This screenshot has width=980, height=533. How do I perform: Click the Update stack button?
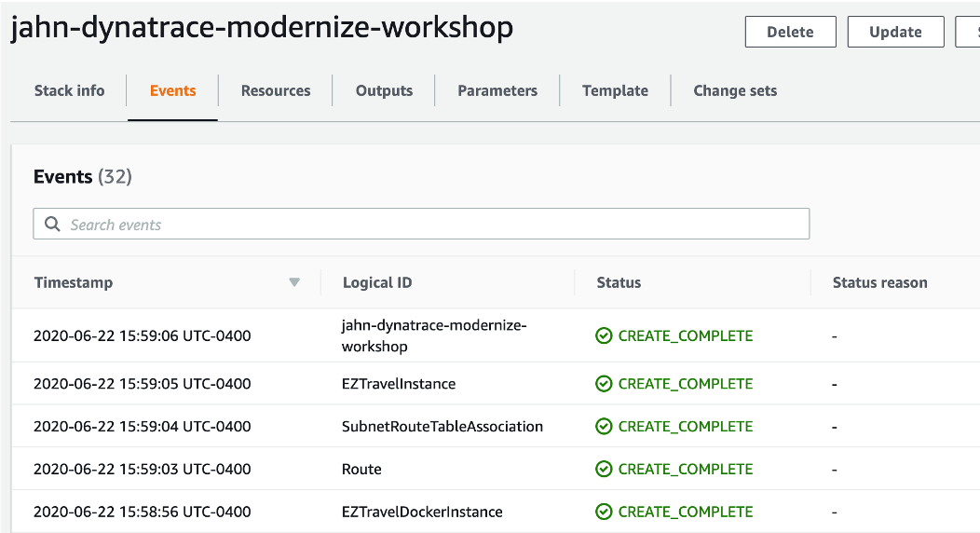pyautogui.click(x=895, y=32)
